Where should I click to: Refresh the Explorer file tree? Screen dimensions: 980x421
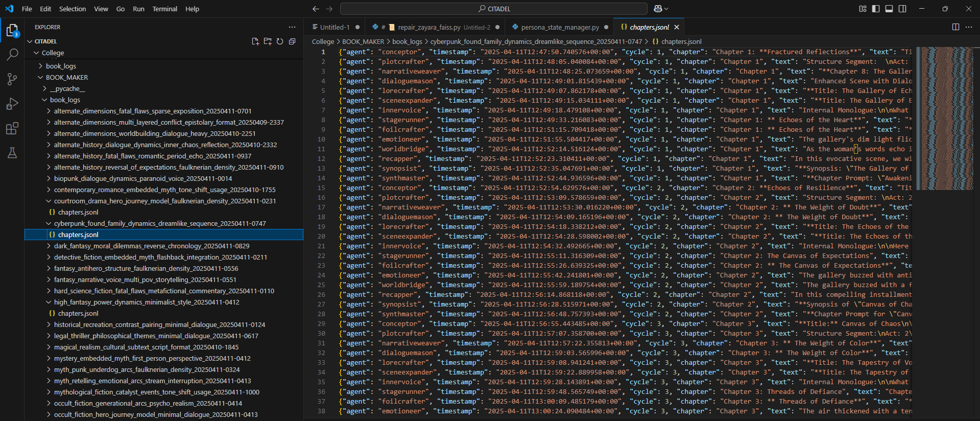(x=280, y=41)
